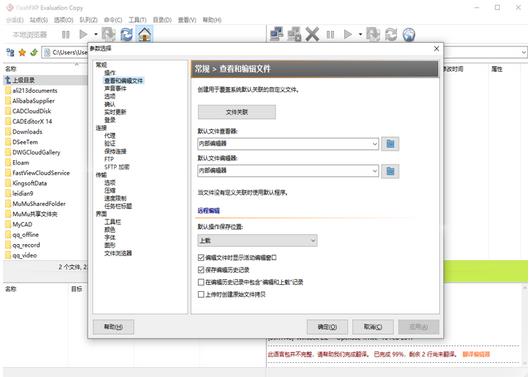
Task: Click the green up-arrow icon near address bar
Action: (x=34, y=52)
